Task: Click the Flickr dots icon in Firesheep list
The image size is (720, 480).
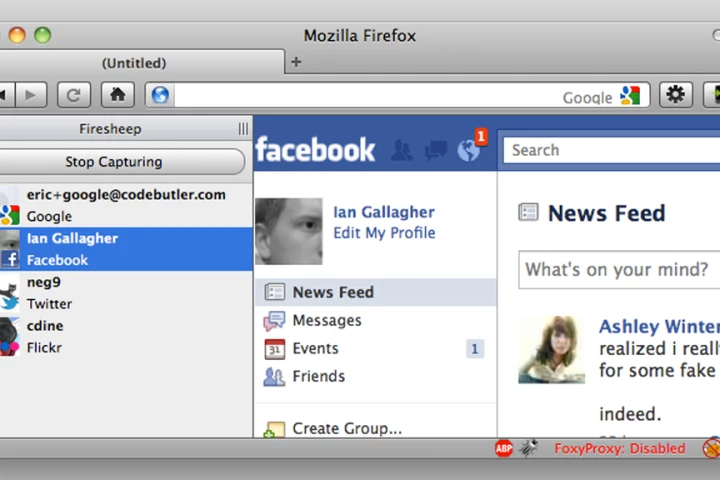Action: click(10, 347)
